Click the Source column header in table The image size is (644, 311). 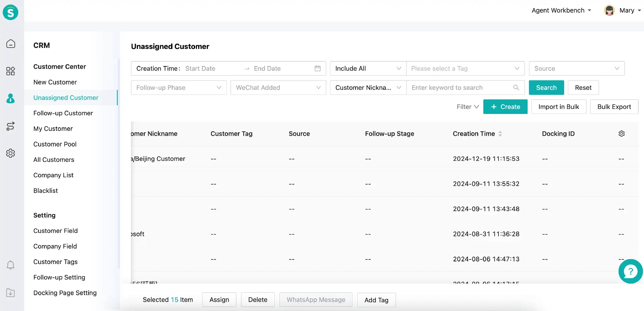coord(299,134)
